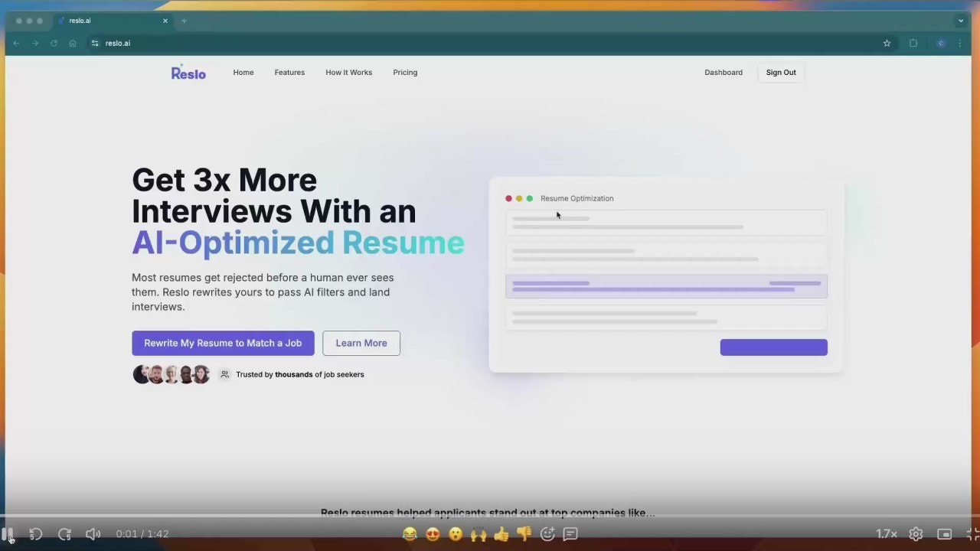This screenshot has height=551, width=980.
Task: React with the laughing emoji
Action: tap(410, 534)
